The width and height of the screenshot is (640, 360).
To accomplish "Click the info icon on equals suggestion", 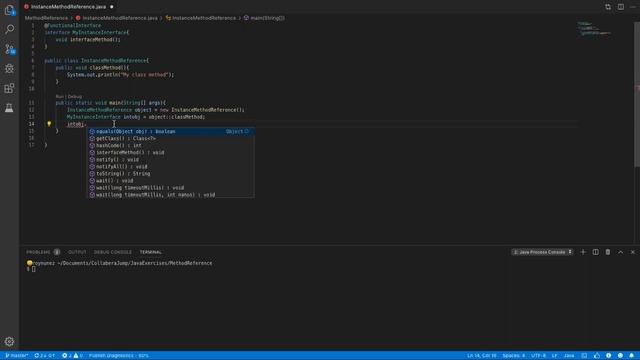I will [247, 131].
